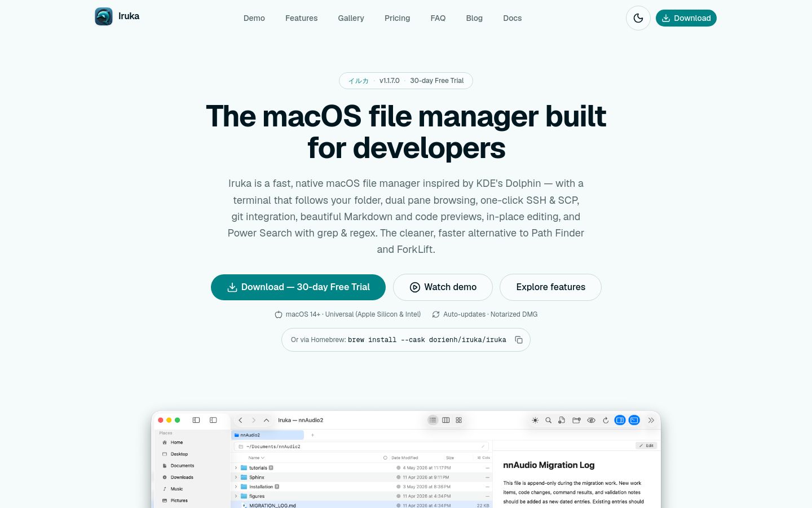Go back using the left arrow in the app preview
812x508 pixels.
pos(240,420)
